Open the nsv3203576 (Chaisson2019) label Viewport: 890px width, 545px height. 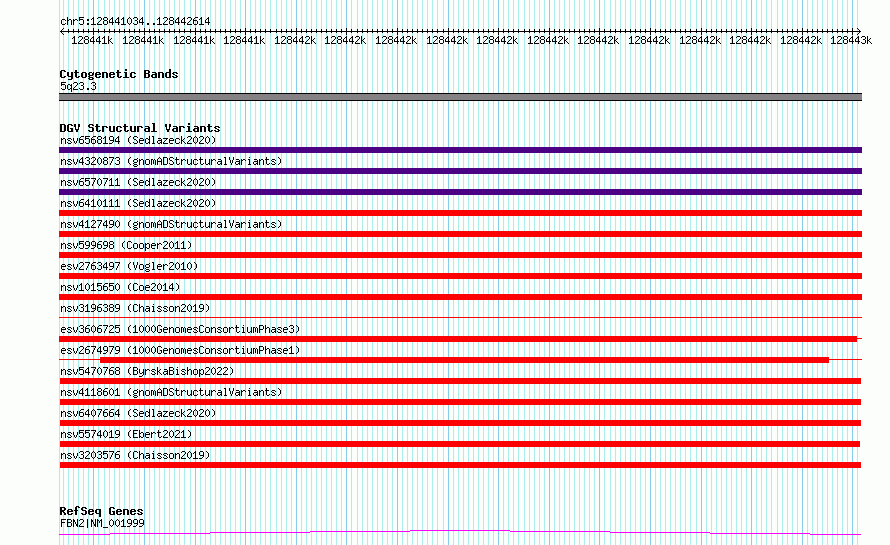(135, 455)
